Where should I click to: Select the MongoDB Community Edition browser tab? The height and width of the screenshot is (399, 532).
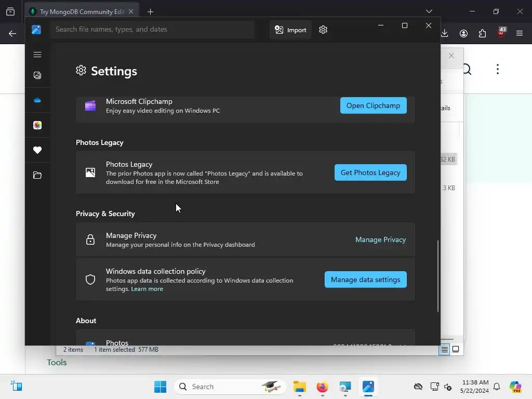click(x=82, y=12)
